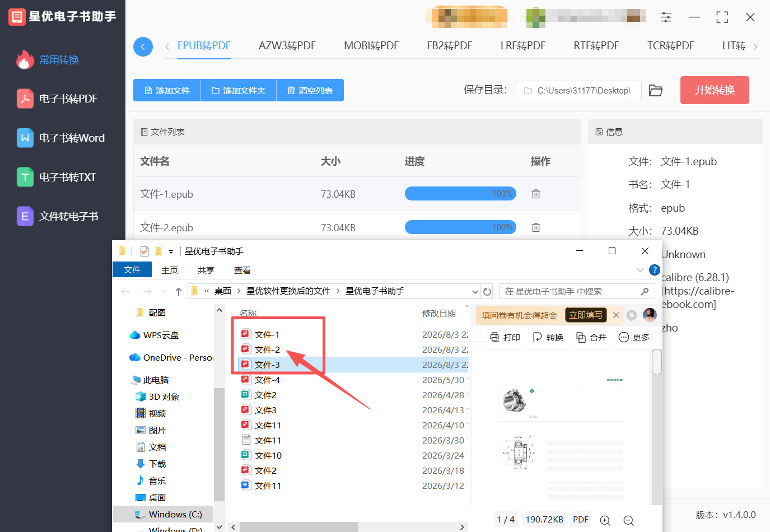The height and width of the screenshot is (532, 770).
Task: Switch to the EPUB转PDF tab
Action: 204,46
